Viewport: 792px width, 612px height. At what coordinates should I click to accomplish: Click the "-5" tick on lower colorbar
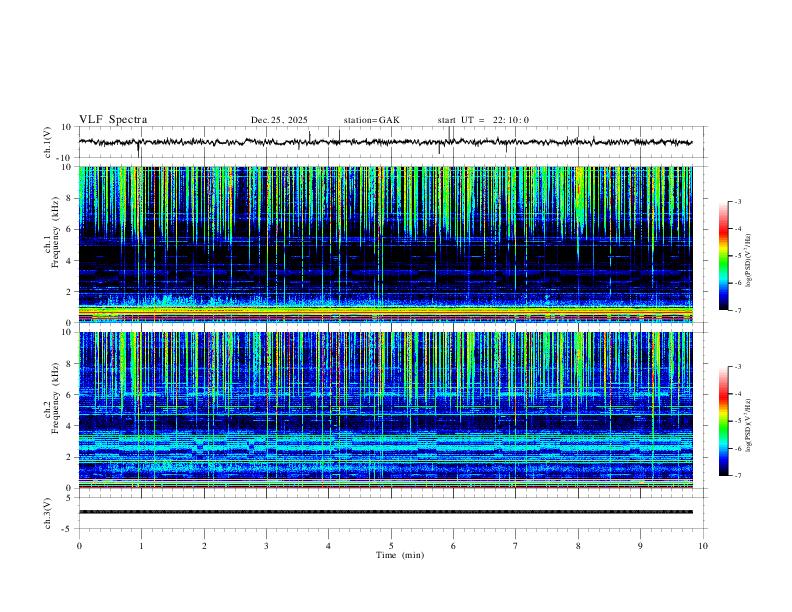pyautogui.click(x=737, y=421)
